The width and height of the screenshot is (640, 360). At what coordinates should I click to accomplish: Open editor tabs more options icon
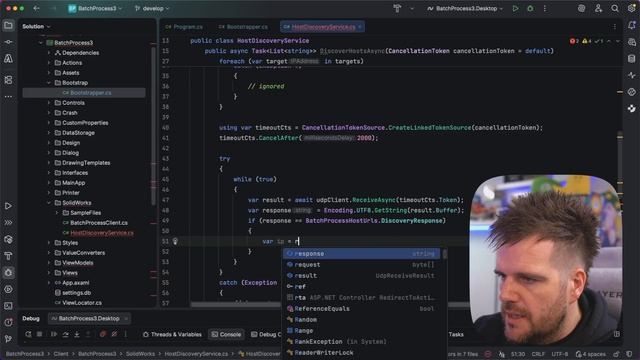tap(615, 27)
